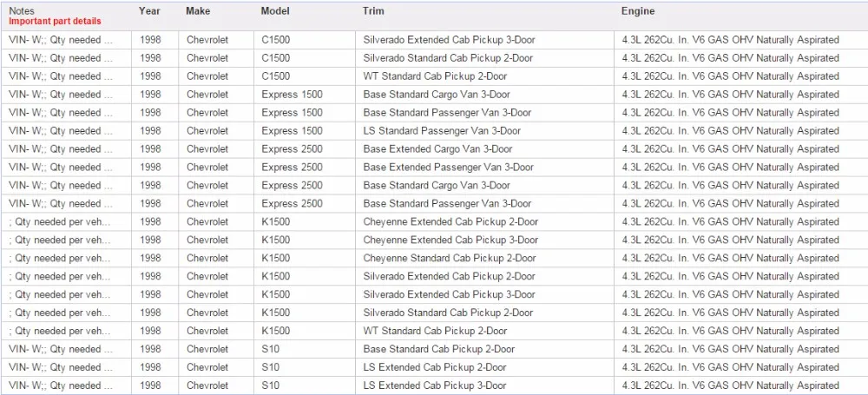Select 'LS Extended Cab Pickup 2-Door' S10 trim cell
This screenshot has width=868, height=395.
(435, 367)
